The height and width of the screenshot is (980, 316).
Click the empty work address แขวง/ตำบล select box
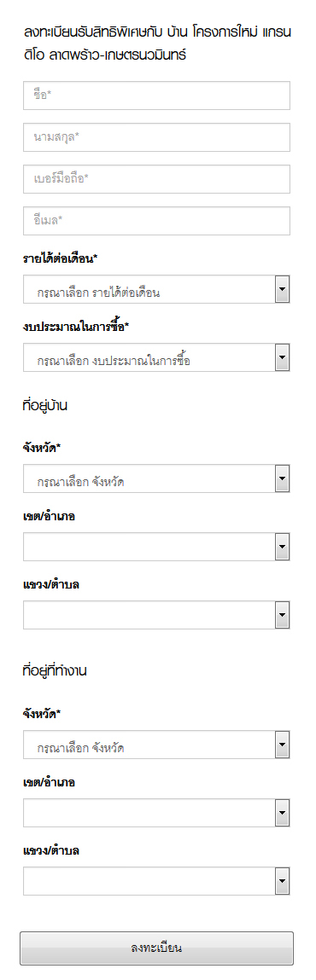click(156, 880)
